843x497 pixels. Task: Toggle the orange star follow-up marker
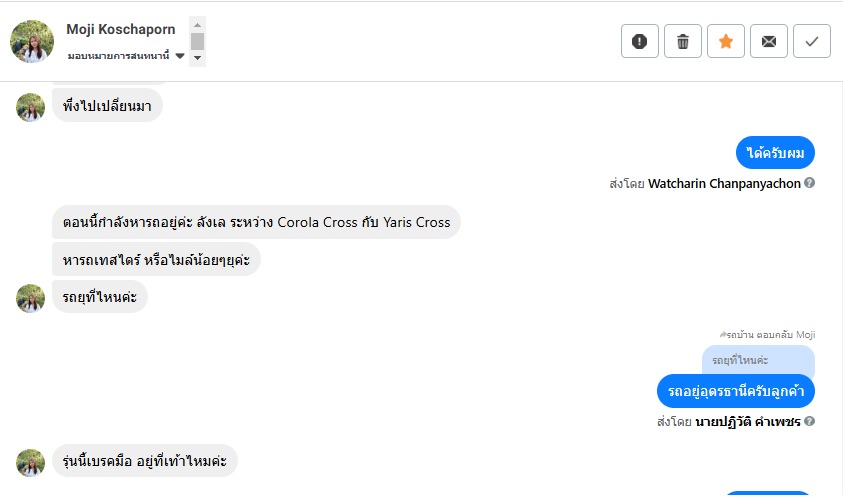point(726,41)
